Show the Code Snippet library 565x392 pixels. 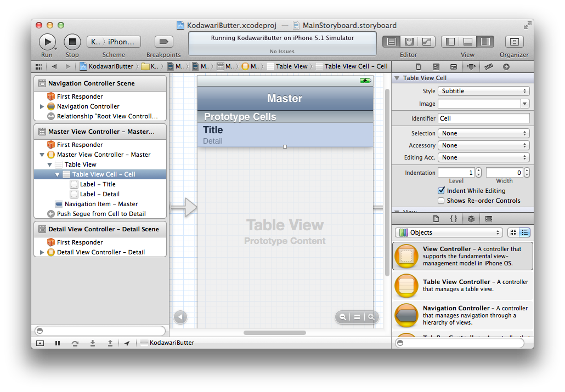454,219
